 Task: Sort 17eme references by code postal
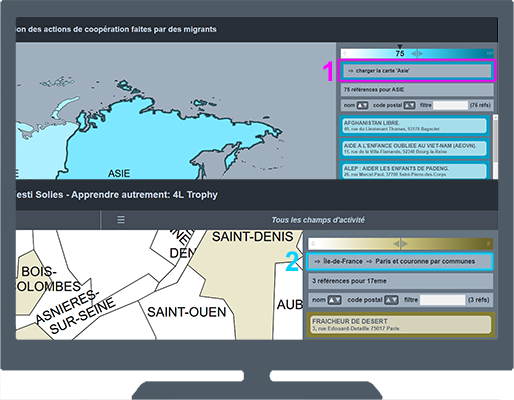[x=391, y=300]
